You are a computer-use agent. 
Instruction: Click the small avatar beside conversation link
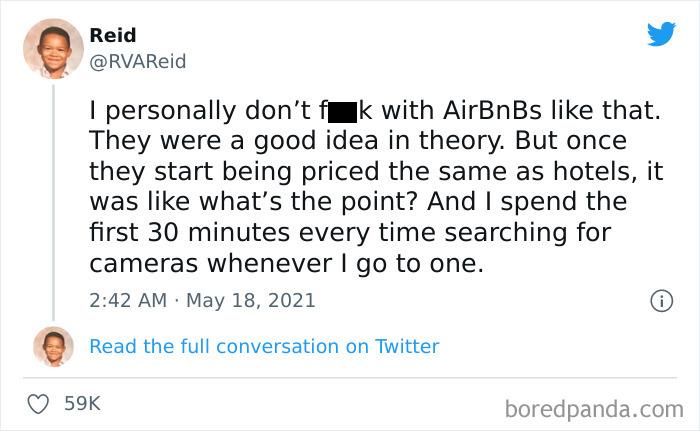click(x=54, y=347)
